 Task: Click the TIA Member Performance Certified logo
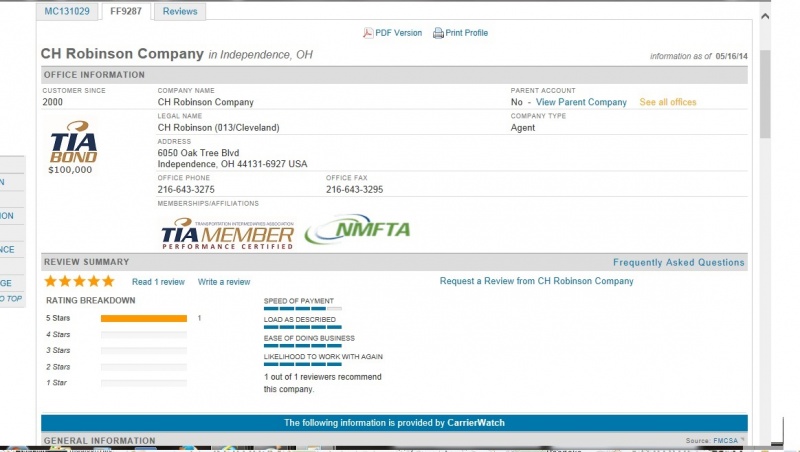point(228,234)
